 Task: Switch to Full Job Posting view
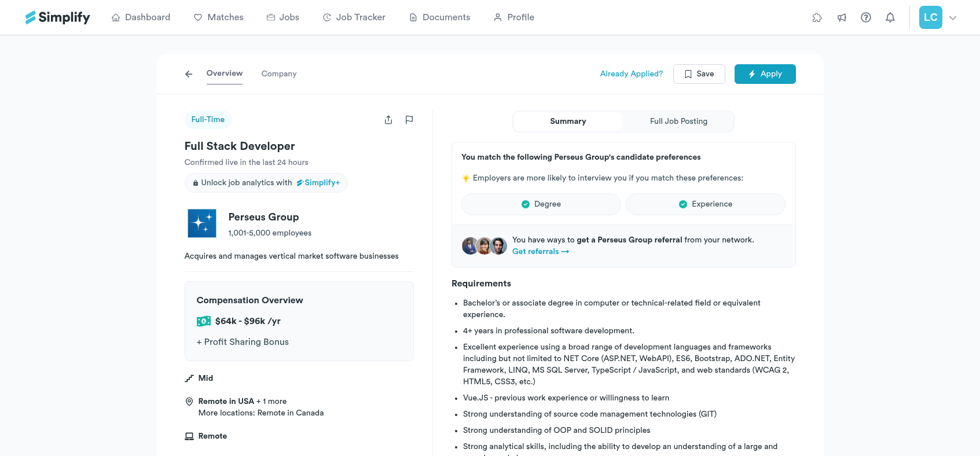click(x=678, y=122)
